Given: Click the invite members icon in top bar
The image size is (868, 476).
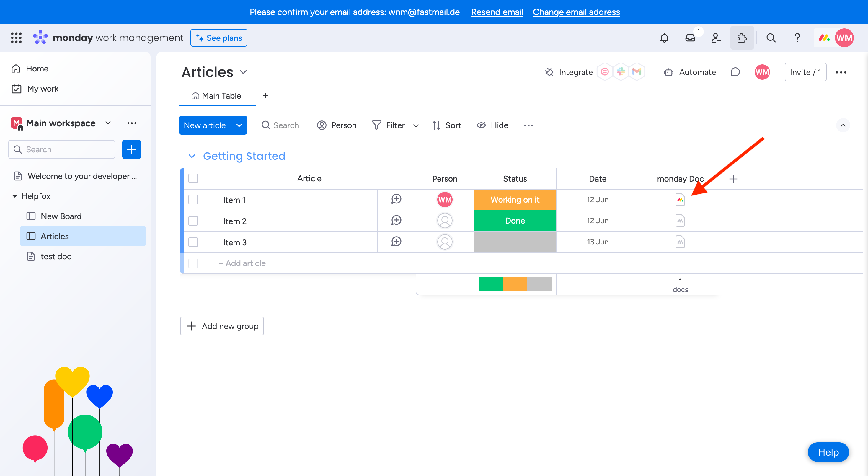Looking at the screenshot, I should 716,38.
